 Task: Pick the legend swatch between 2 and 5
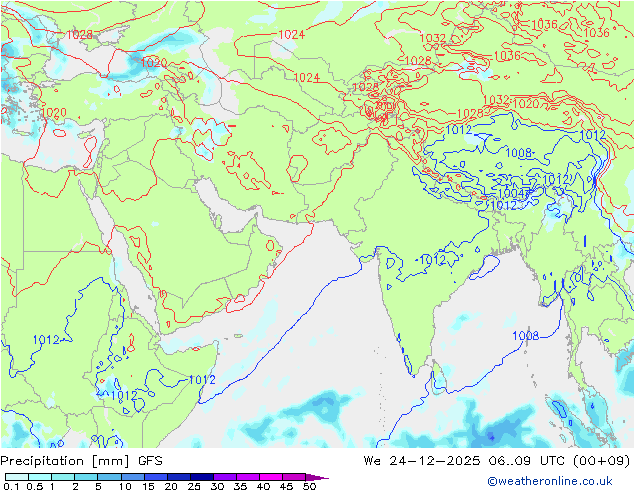(86, 477)
